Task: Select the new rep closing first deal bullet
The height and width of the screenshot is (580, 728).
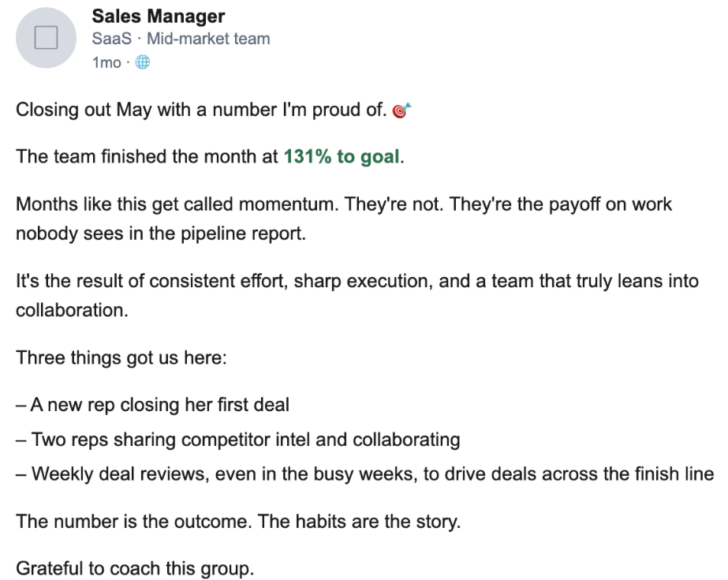Action: pos(153,405)
